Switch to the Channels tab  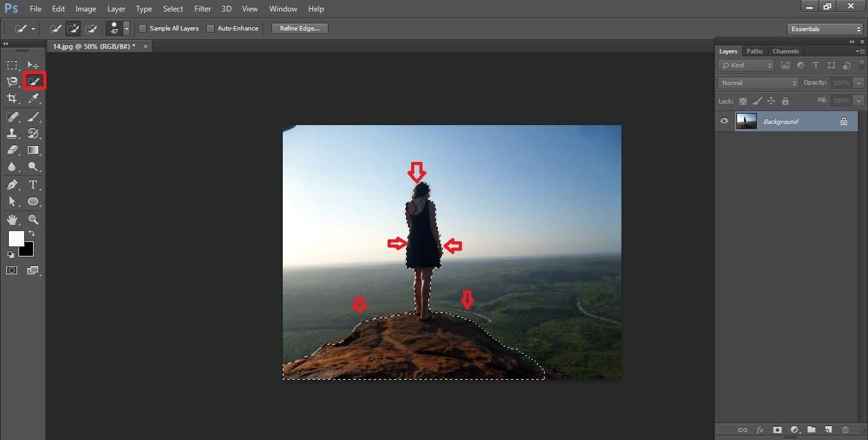(x=785, y=51)
